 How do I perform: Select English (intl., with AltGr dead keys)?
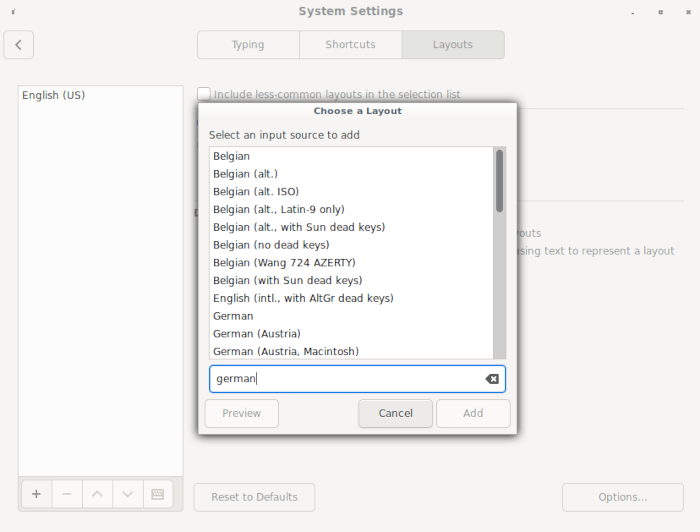pos(351,298)
